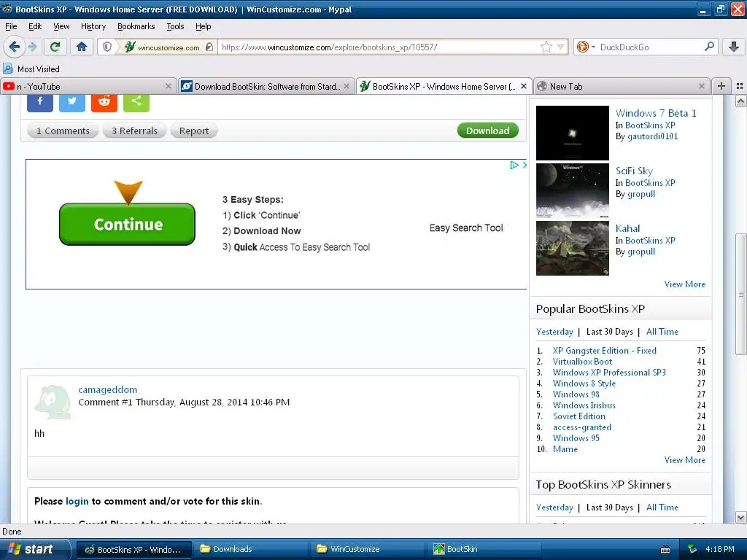Click the green share icon

pos(136,102)
